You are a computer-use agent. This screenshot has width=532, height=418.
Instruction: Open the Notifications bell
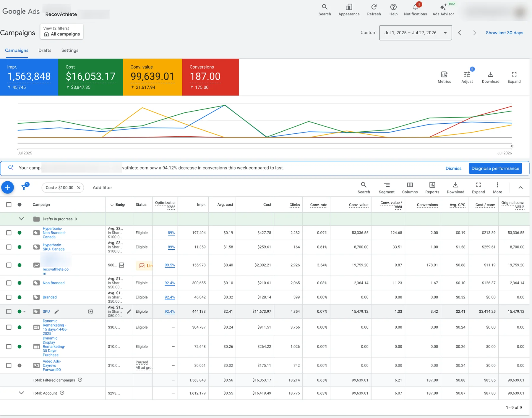tap(415, 10)
